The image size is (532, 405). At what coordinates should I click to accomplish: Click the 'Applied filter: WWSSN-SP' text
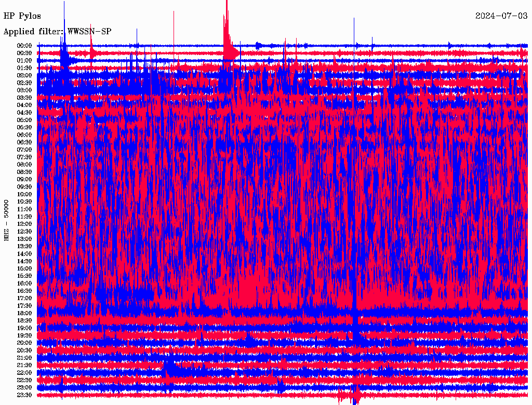click(x=57, y=32)
